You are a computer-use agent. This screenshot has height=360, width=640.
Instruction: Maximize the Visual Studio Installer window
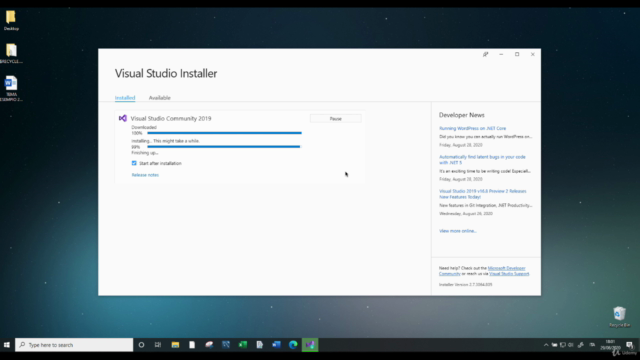pyautogui.click(x=517, y=54)
